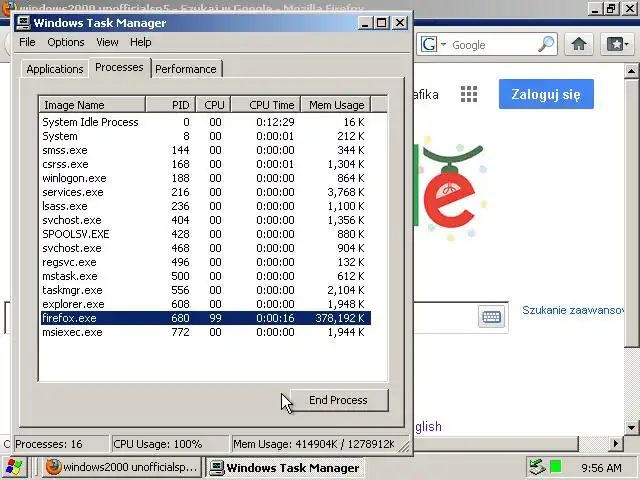Select the msiexec.exe process
Screen dimensions: 640x480
click(206, 332)
